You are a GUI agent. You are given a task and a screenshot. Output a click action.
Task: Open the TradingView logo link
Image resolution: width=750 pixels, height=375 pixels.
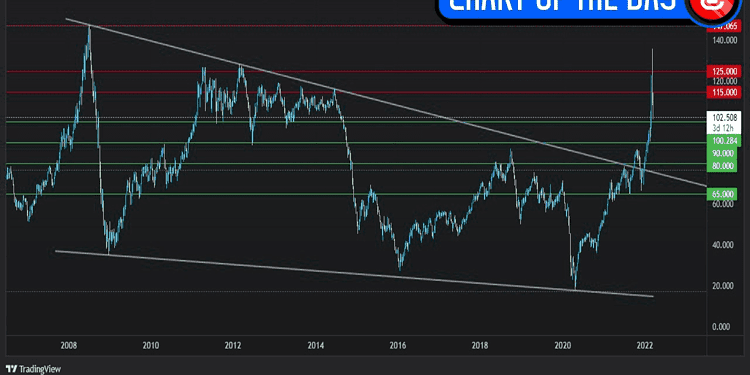[33, 369]
